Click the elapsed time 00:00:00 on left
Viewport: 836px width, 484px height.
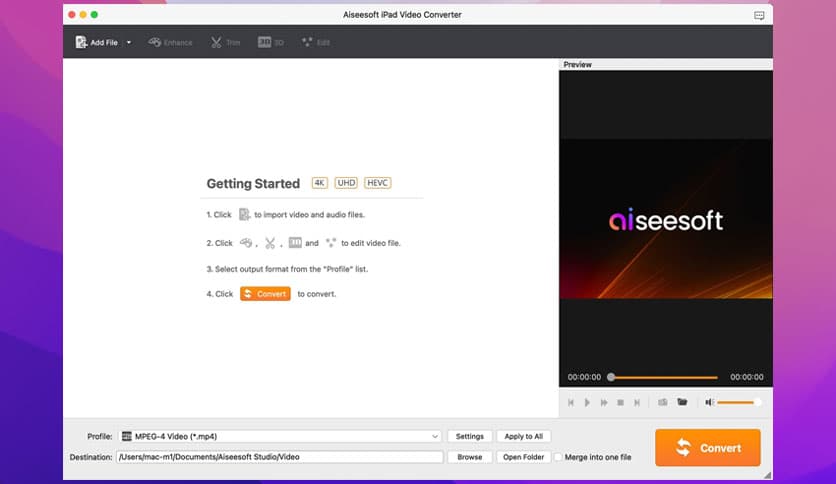[x=584, y=377]
